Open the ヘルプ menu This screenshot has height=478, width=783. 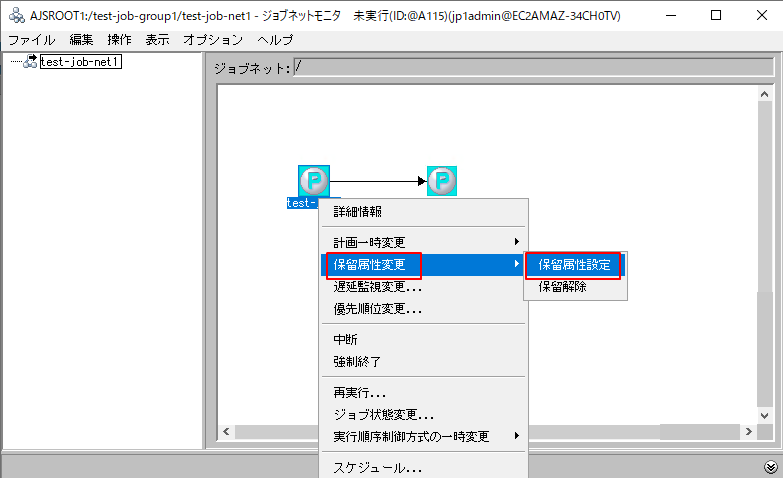(275, 40)
